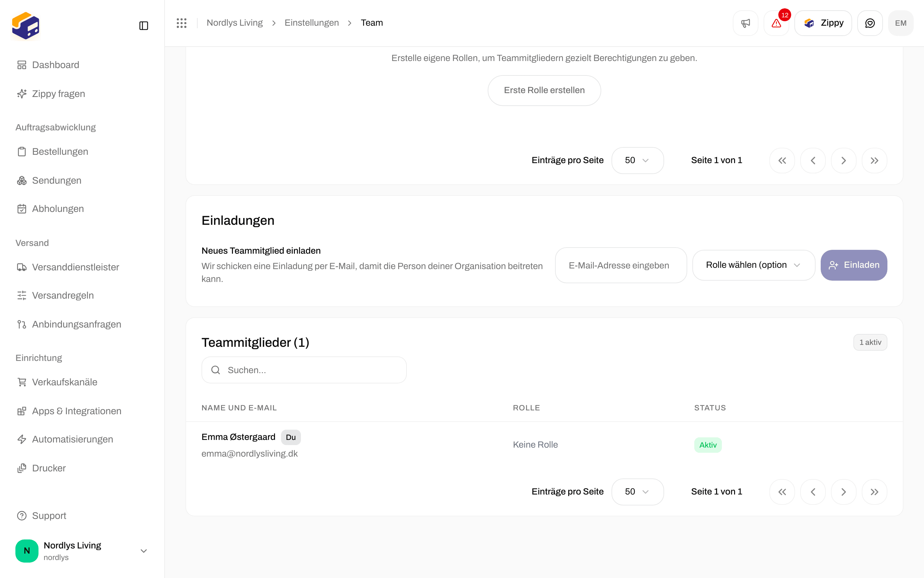Click the app logo in the sidebar
The image size is (924, 578).
tap(26, 26)
